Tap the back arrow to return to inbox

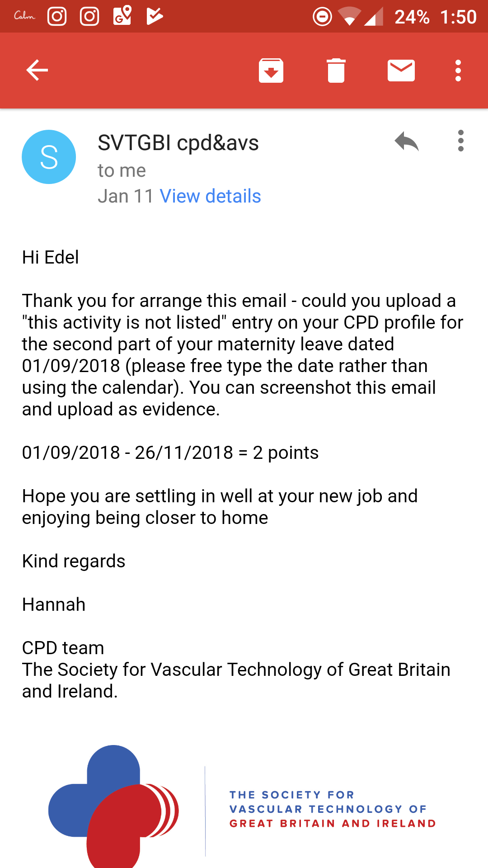[x=37, y=71]
